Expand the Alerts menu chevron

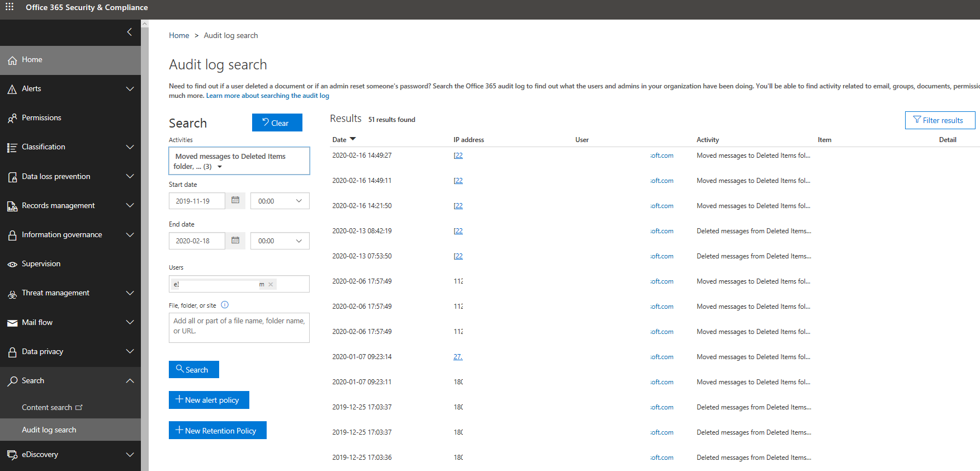tap(130, 89)
